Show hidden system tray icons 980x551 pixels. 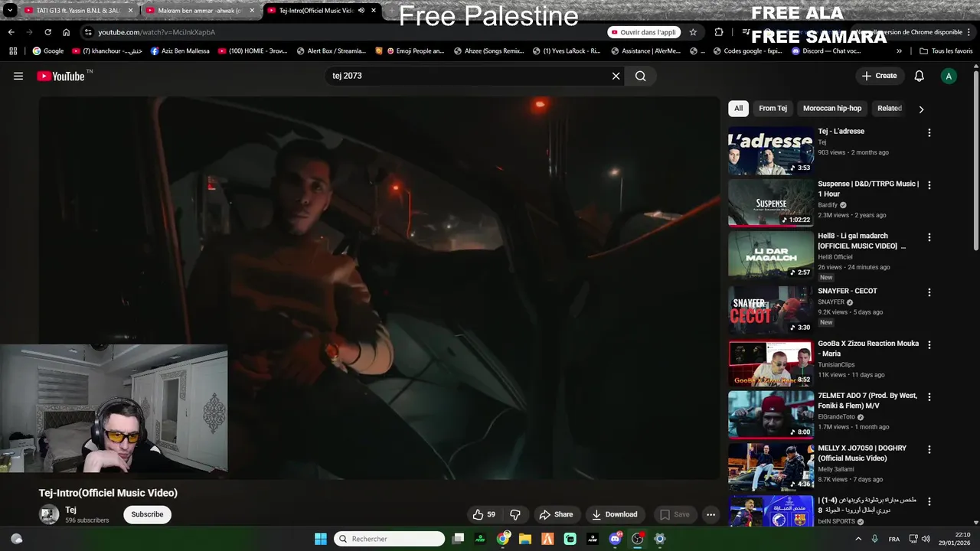pos(857,539)
